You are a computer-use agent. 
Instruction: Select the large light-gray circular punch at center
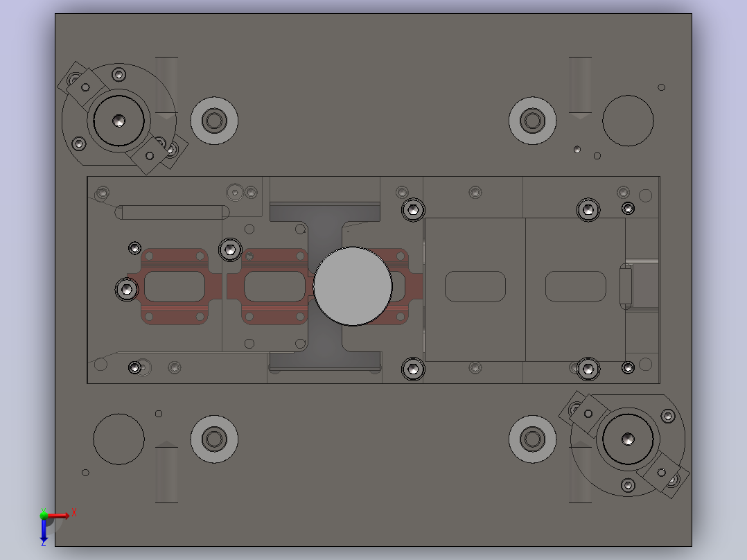pyautogui.click(x=353, y=286)
